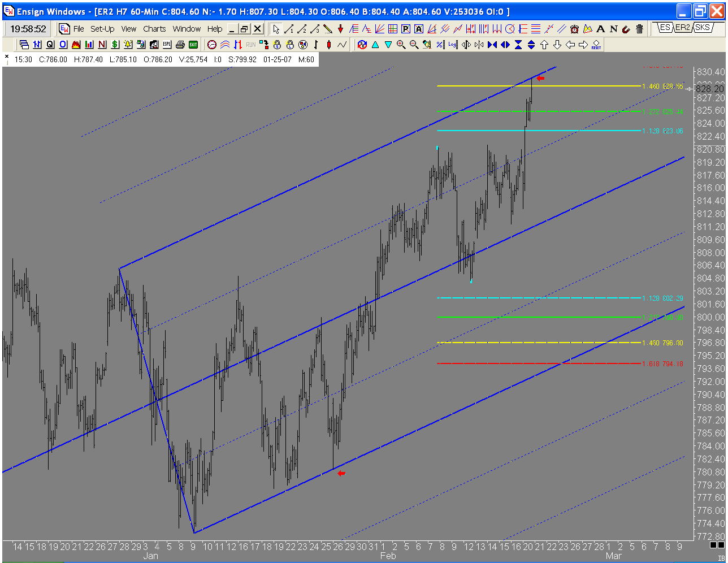Click the trash can delete tool
This screenshot has width=728, height=563.
(x=639, y=29)
